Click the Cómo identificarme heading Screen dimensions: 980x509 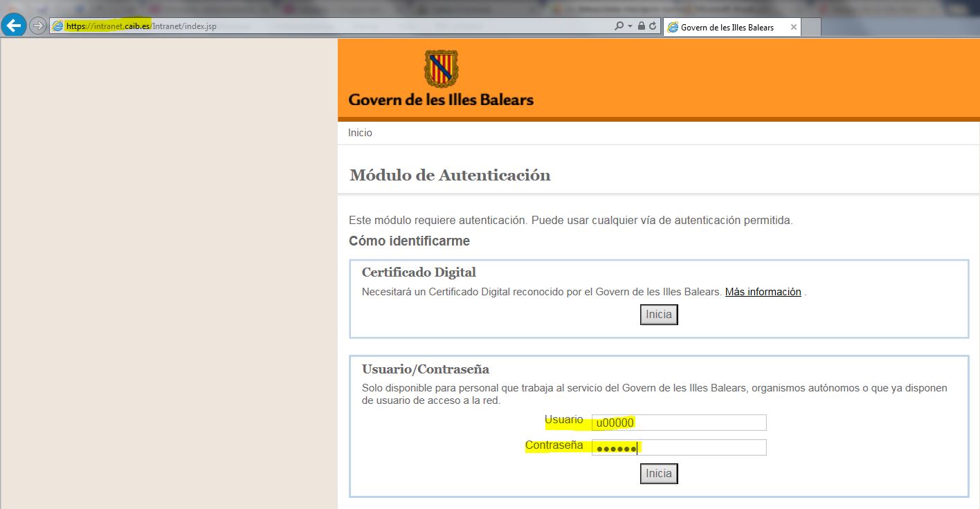(x=409, y=241)
